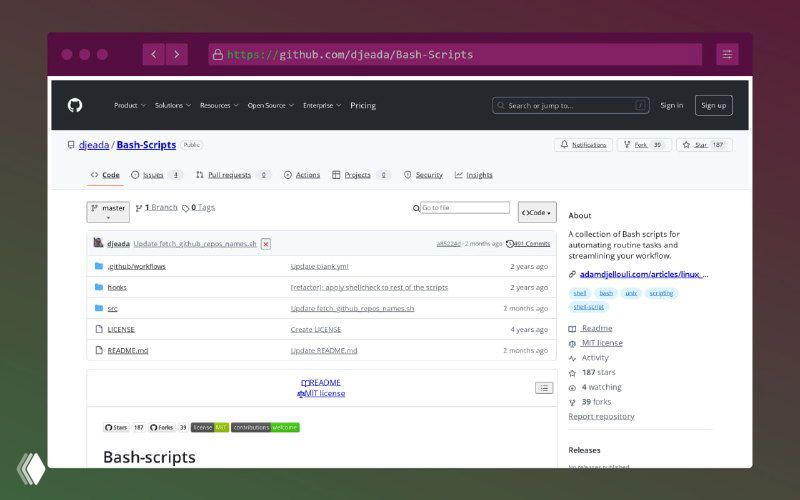Click the browser address bar URL
The image size is (800, 500).
[455, 54]
